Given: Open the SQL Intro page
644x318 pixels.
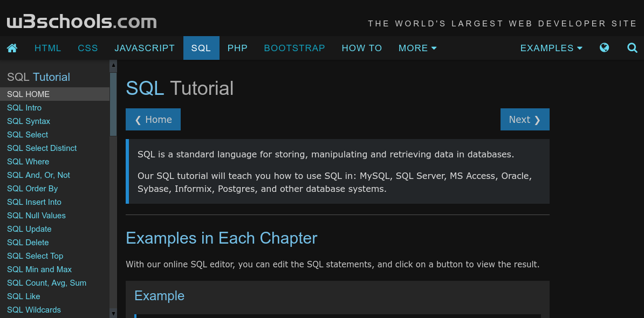Looking at the screenshot, I should pos(24,107).
